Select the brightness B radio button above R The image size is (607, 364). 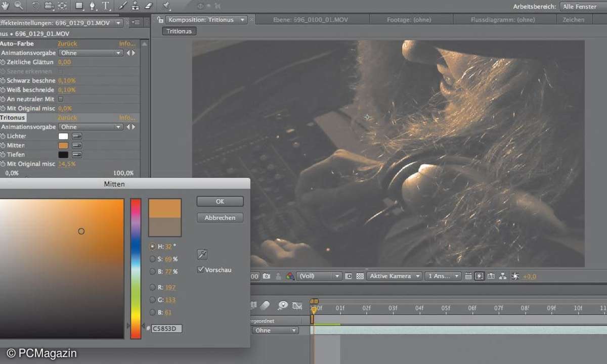click(x=153, y=271)
